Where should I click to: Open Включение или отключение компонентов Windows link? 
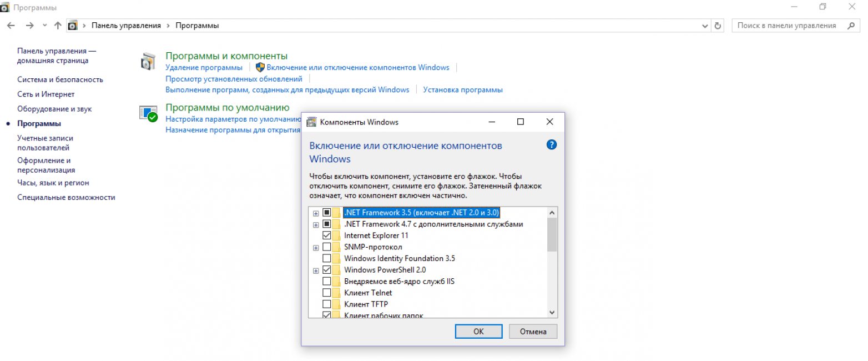pyautogui.click(x=357, y=67)
